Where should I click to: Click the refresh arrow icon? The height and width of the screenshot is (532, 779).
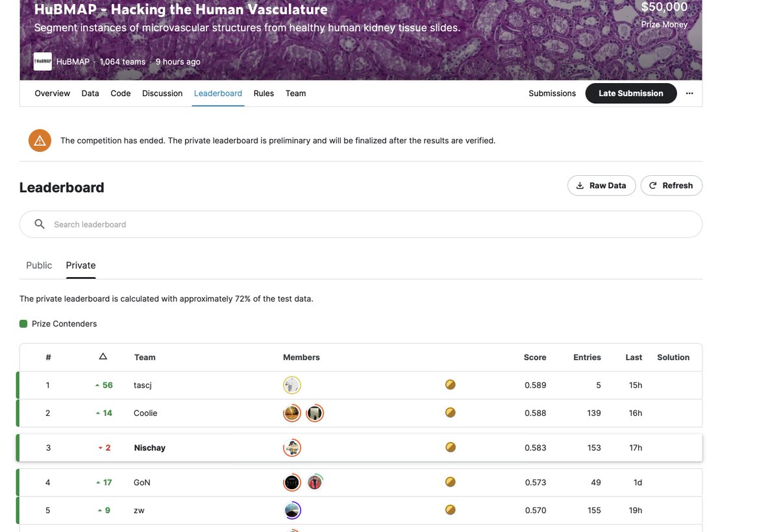coord(653,186)
